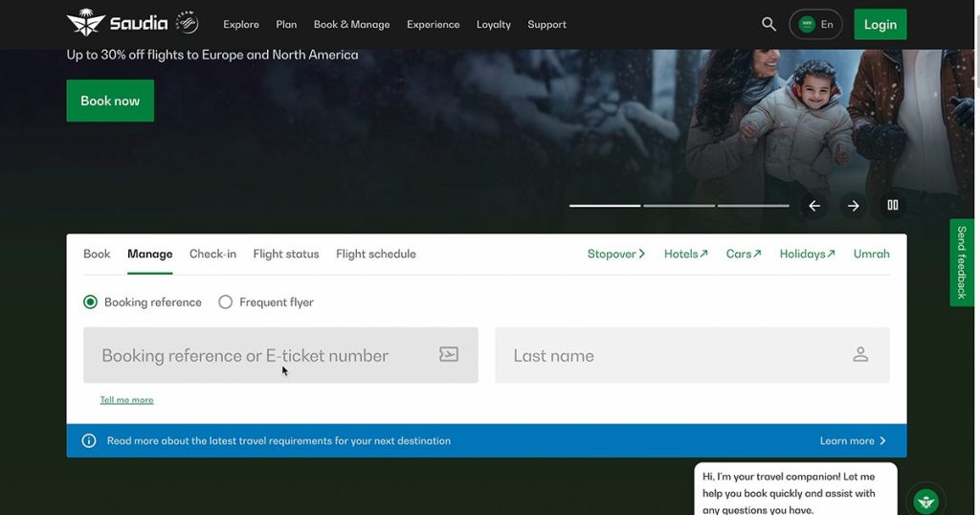Select the Frequent flyer radio option
980x515 pixels.
click(226, 302)
